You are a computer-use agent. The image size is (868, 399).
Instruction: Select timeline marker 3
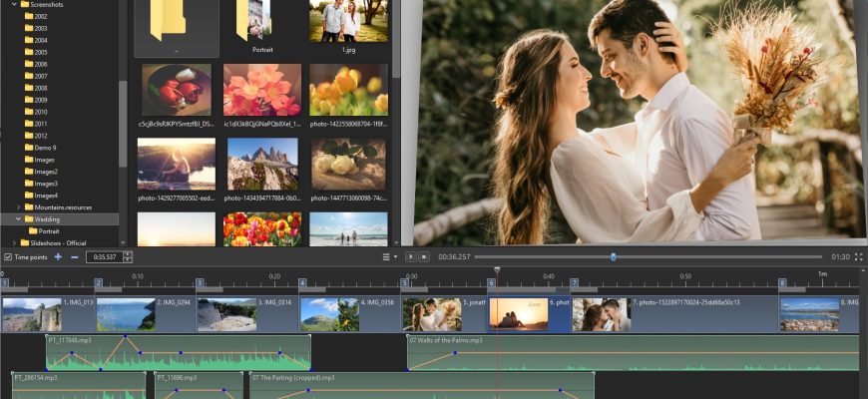200,282
